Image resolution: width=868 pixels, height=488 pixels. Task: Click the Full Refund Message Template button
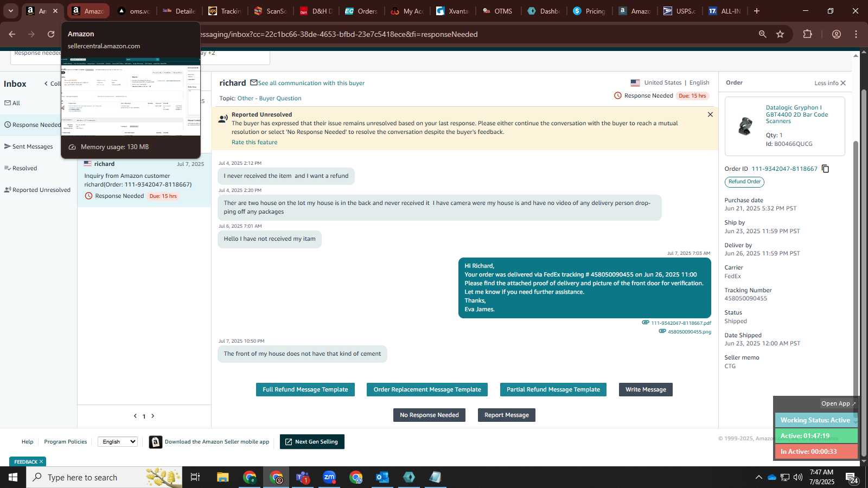pos(305,389)
